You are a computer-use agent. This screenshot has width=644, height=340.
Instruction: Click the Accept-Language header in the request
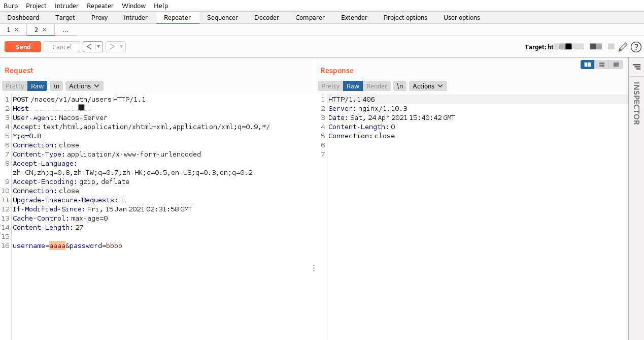133,168
